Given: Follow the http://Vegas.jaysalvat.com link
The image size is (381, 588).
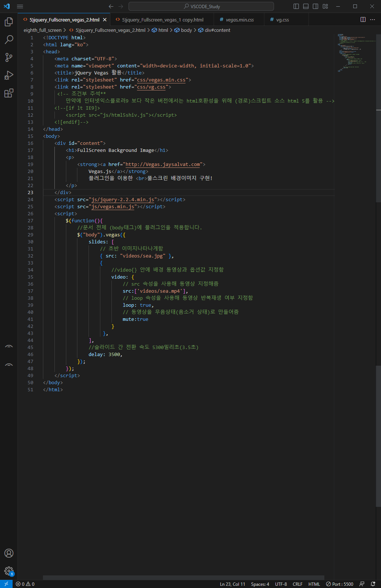Looking at the screenshot, I should [163, 164].
